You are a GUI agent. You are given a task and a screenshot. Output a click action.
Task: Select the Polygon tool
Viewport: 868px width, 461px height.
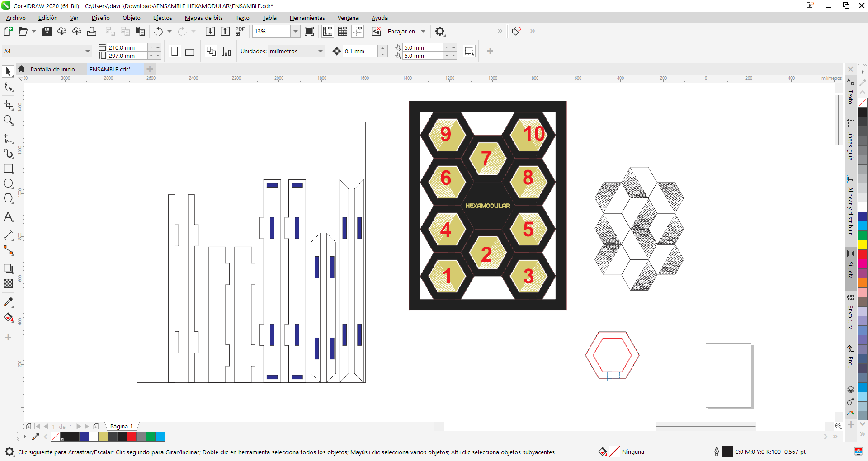point(8,198)
